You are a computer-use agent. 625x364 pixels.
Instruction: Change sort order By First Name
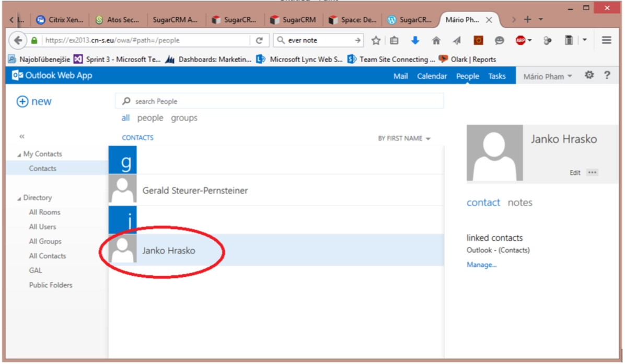click(404, 138)
